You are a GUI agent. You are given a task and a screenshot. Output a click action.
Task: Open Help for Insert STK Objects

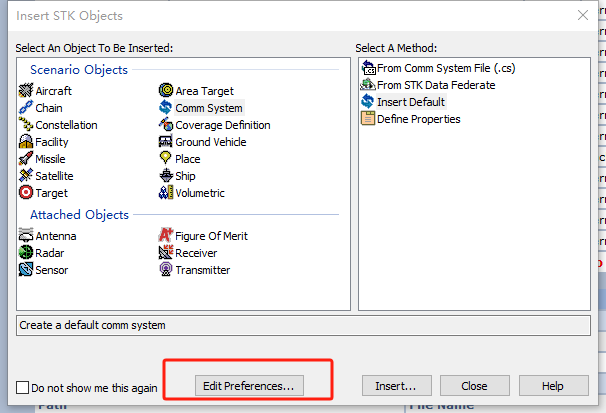(553, 386)
